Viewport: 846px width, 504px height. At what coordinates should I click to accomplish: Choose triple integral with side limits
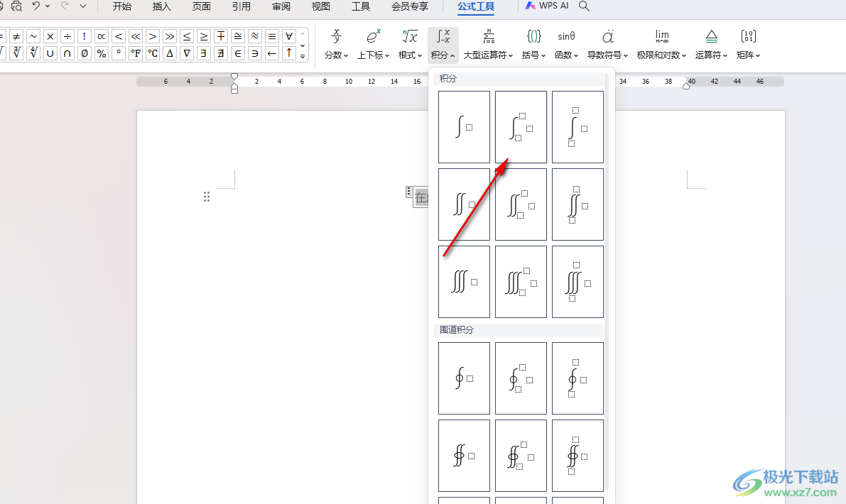pyautogui.click(x=521, y=282)
